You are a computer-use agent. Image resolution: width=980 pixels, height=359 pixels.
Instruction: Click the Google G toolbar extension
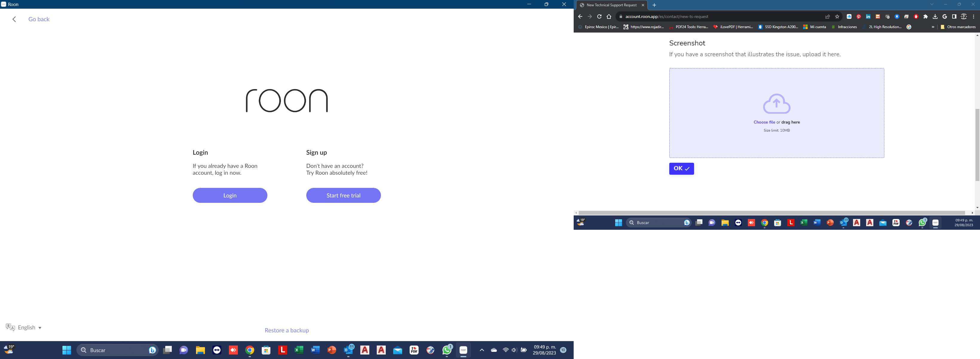point(945,16)
